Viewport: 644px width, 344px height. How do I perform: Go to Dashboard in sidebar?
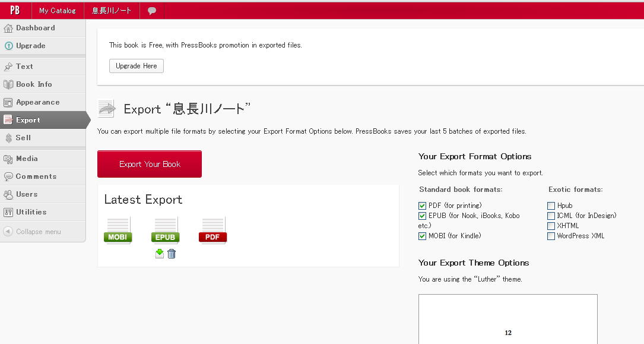pyautogui.click(x=43, y=28)
